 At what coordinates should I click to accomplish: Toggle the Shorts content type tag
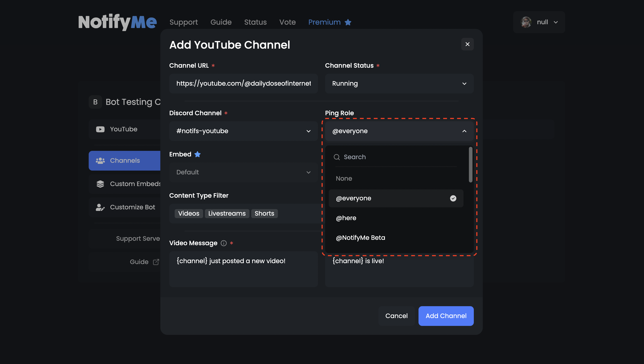coord(264,213)
